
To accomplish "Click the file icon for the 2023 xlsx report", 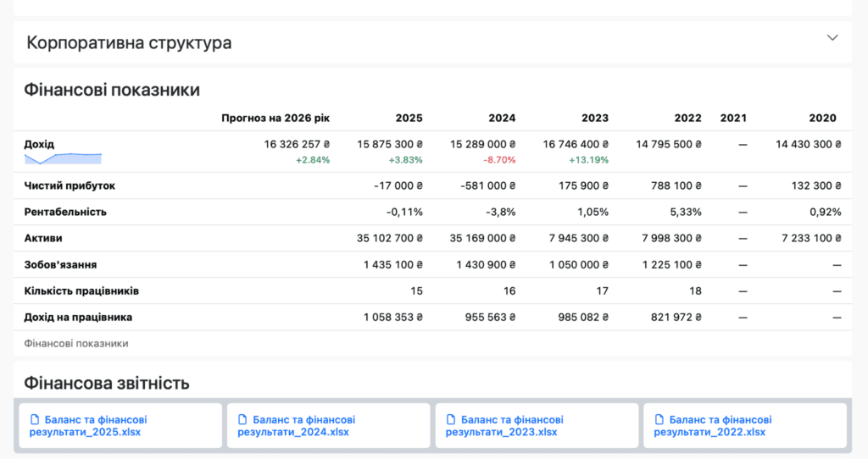I will click(451, 420).
